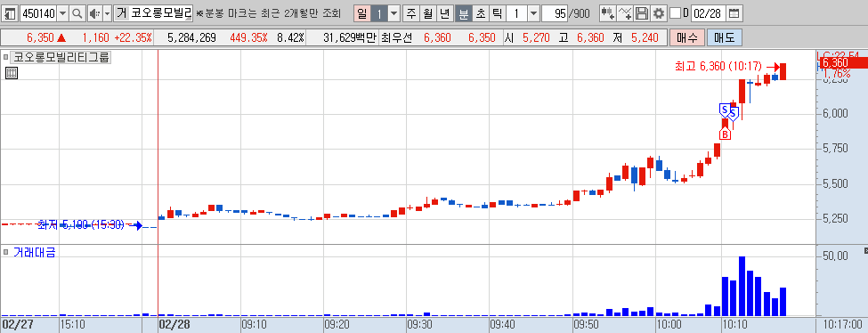Click the first blue S sell marker
Viewport: 868px width, 333px height.
point(725,110)
